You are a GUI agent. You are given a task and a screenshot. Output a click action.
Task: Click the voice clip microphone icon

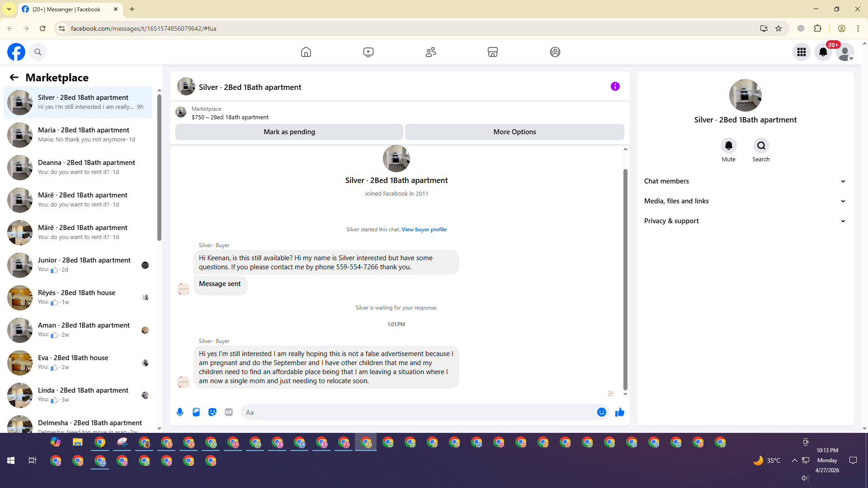pyautogui.click(x=180, y=412)
